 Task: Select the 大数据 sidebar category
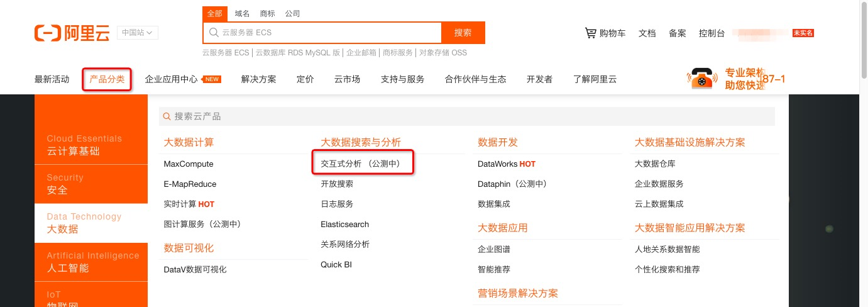(x=91, y=223)
